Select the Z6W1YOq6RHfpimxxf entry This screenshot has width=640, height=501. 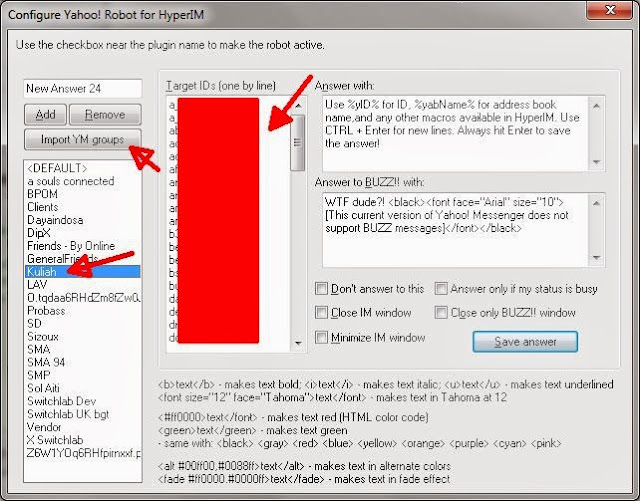coord(83,453)
